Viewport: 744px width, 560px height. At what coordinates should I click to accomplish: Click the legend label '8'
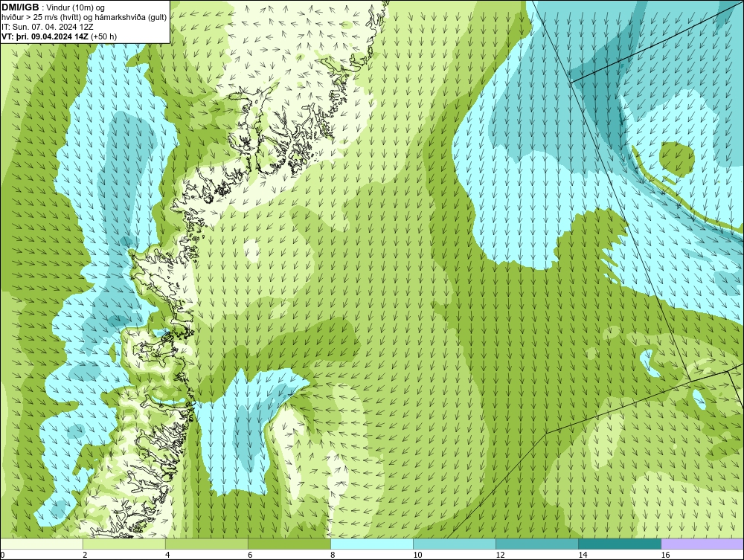click(333, 555)
